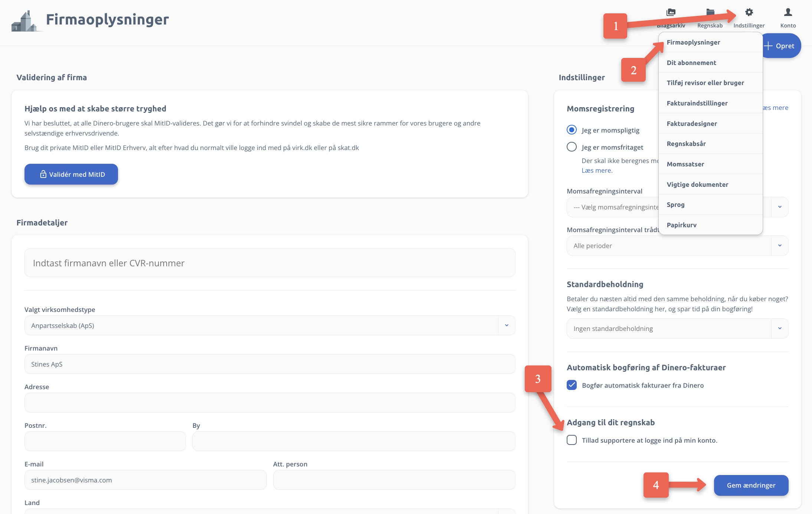
Task: Select the Jeg er momspligtig radio button
Action: click(x=572, y=130)
